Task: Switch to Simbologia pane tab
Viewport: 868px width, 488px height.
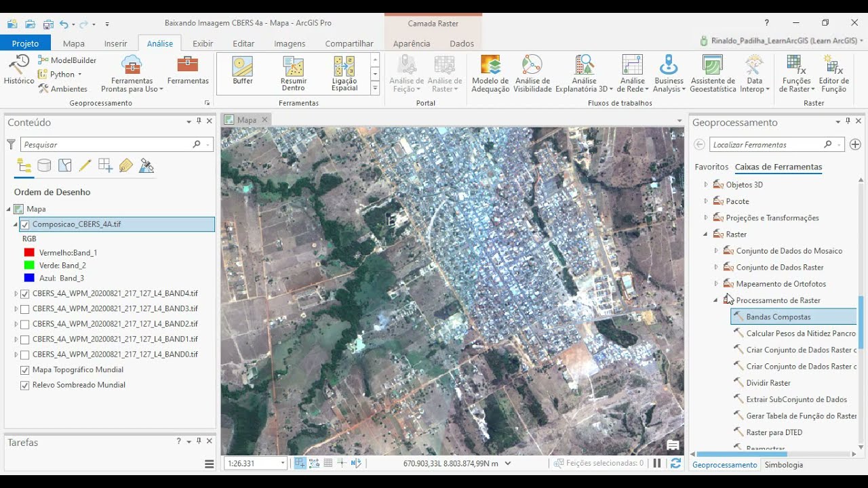Action: pos(784,465)
